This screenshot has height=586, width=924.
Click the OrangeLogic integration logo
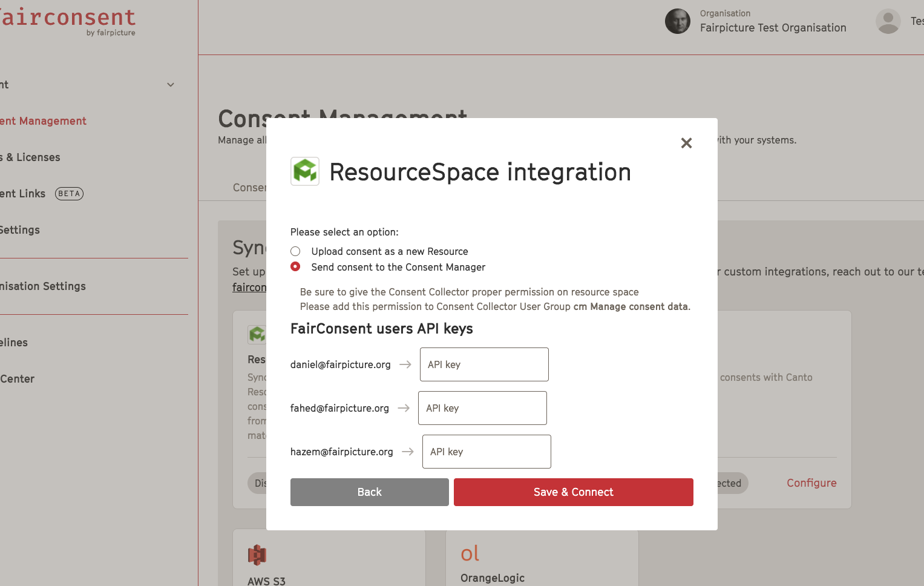pos(470,553)
